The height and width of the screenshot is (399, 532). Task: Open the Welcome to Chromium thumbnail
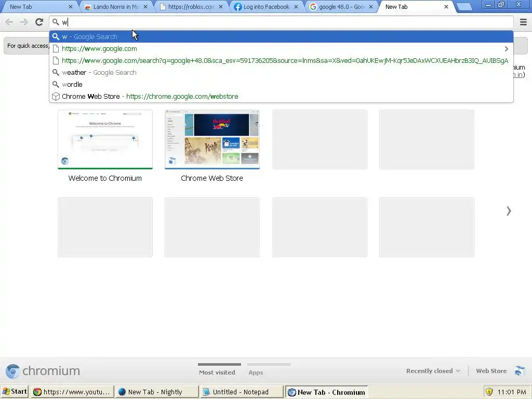point(105,139)
